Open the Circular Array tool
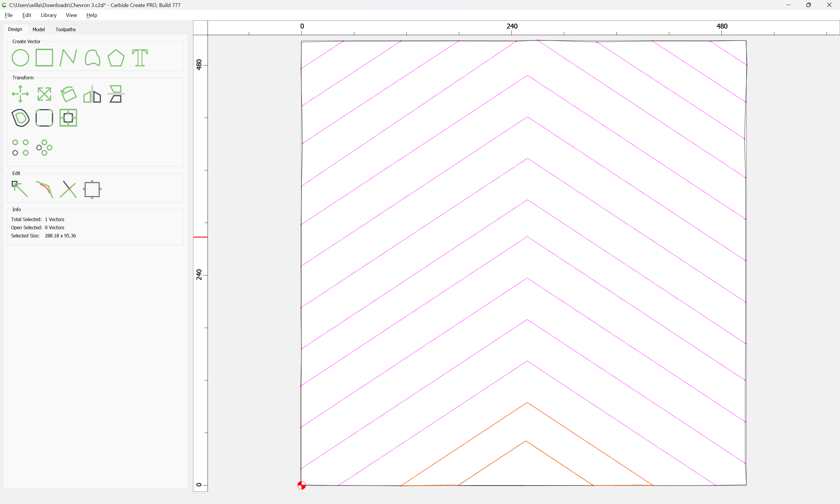 44,148
